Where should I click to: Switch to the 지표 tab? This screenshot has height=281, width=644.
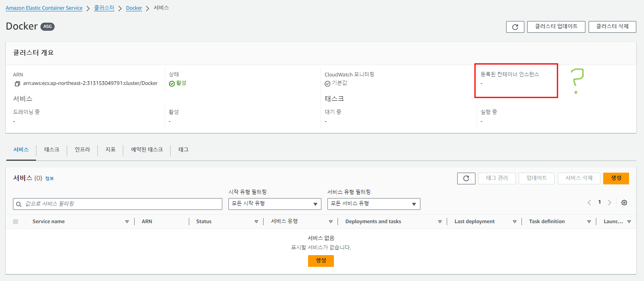(110, 150)
